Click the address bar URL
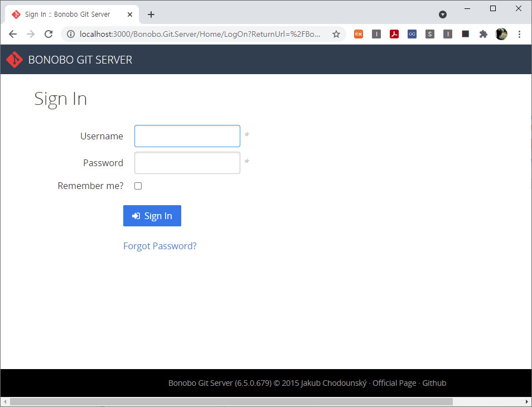Screen dimensions: 532x407 click(x=200, y=34)
